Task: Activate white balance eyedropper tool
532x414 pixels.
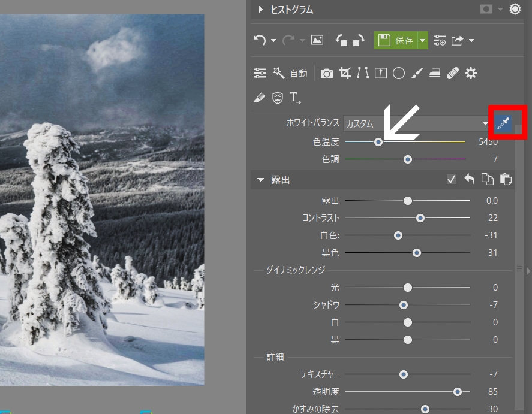Action: click(x=503, y=123)
